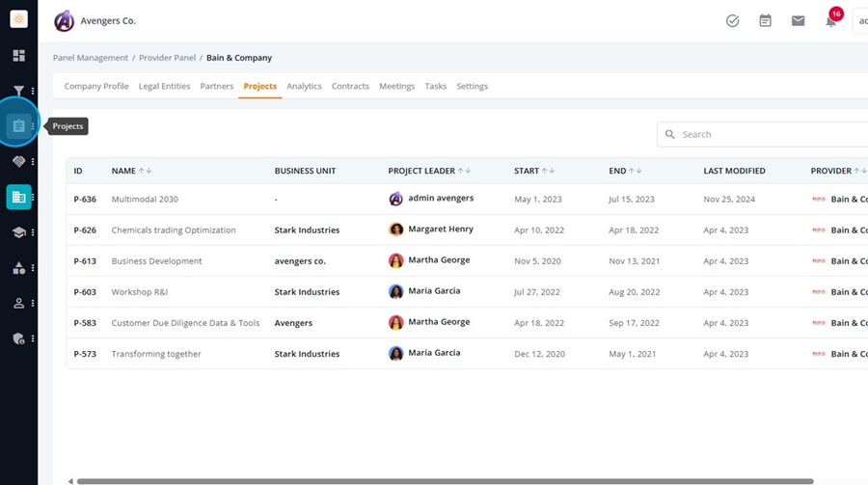The width and height of the screenshot is (868, 485).
Task: Open the Projects clipboard icon in sidebar
Action: pos(19,126)
